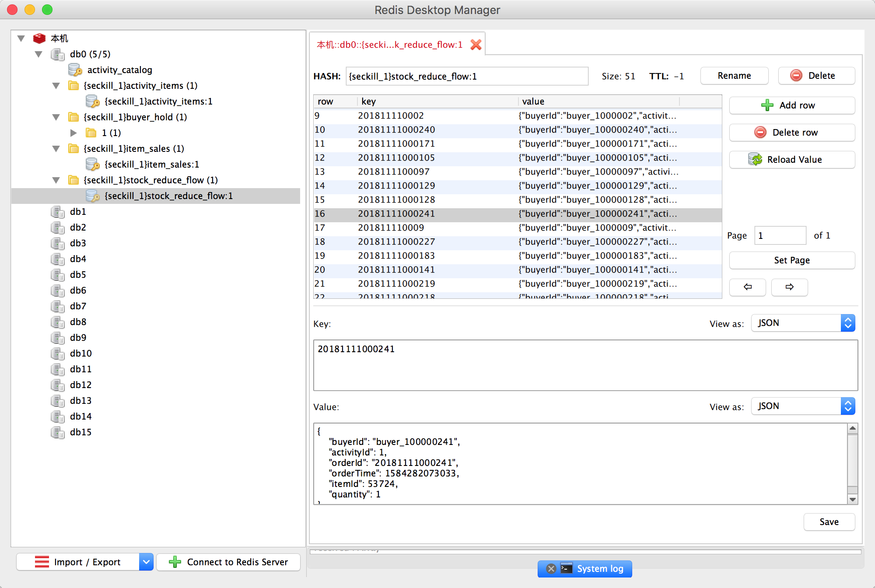Image resolution: width=875 pixels, height=588 pixels.
Task: Collapse the {seckill_1}item_sales namespace
Action: coord(56,149)
